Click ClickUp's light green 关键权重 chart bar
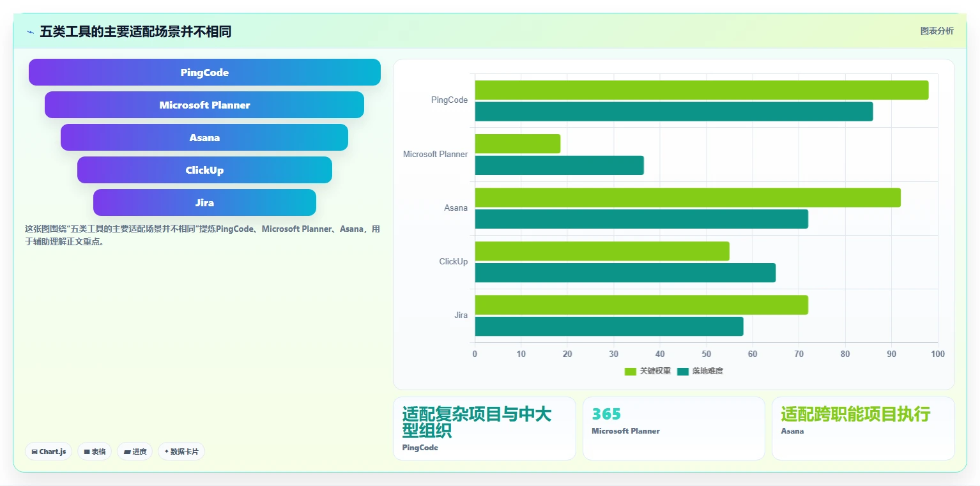The height and width of the screenshot is (486, 980). point(602,251)
